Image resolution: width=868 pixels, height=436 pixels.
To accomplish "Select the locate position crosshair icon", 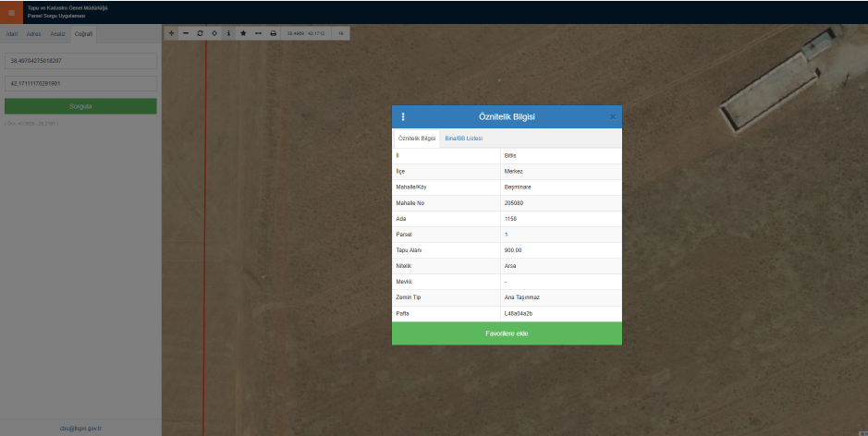I will [x=214, y=33].
